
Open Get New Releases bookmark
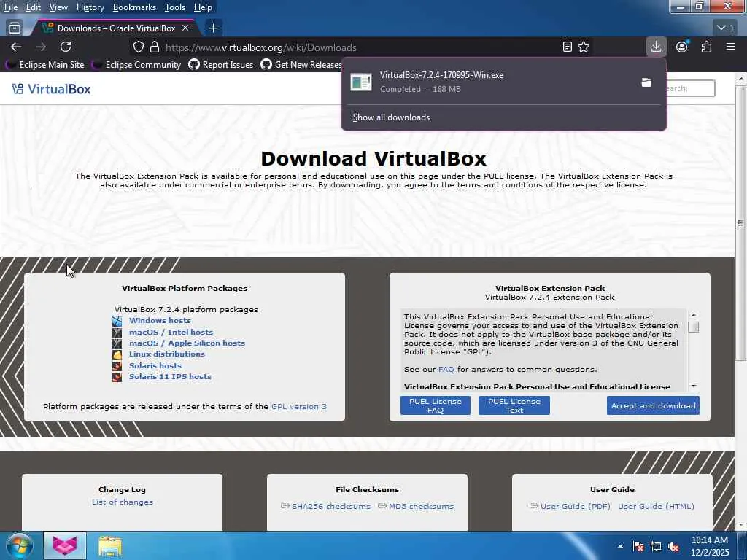point(301,64)
